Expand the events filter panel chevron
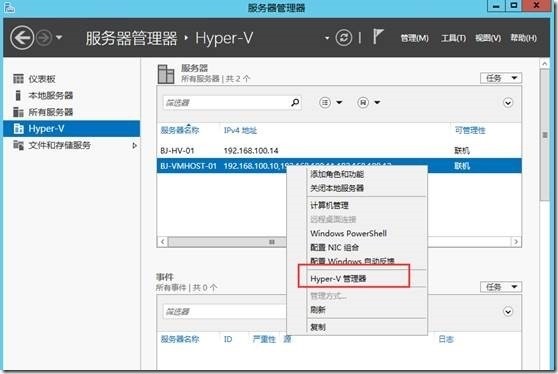This screenshot has width=558, height=374. click(x=508, y=312)
